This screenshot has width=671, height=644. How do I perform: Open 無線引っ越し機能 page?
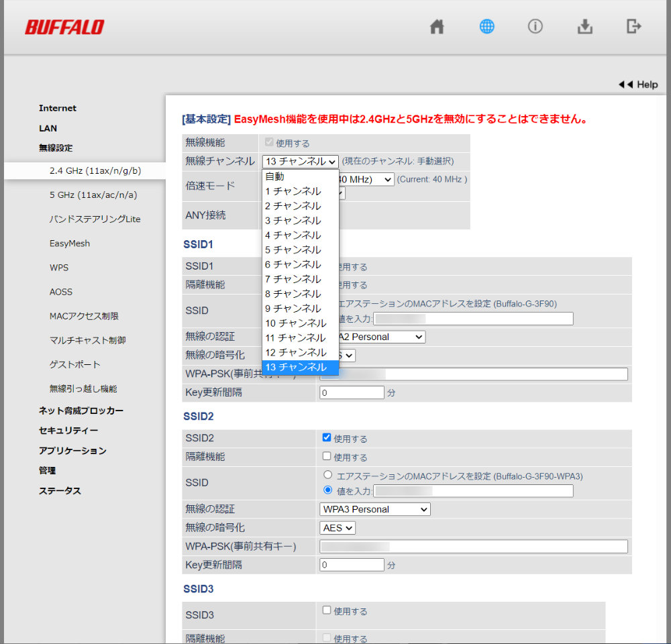83,389
